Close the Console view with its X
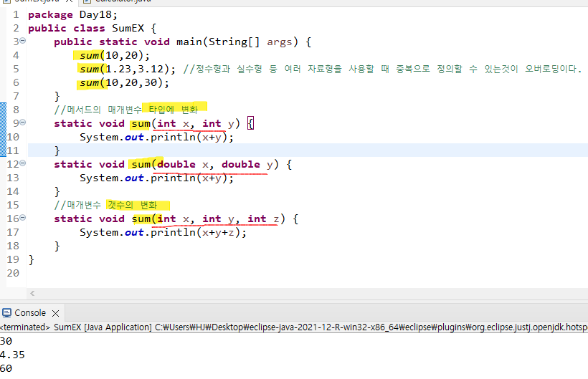Image resolution: width=588 pixels, height=379 pixels. click(x=55, y=313)
